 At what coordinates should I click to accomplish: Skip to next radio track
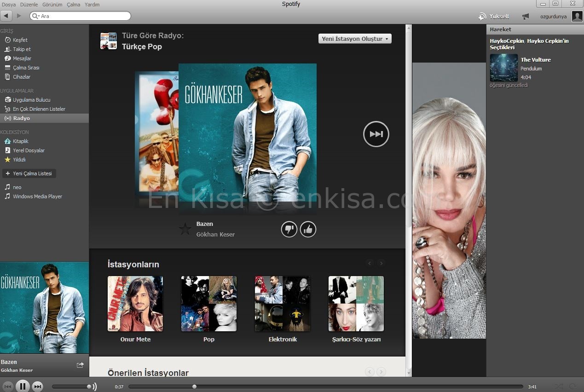(376, 134)
